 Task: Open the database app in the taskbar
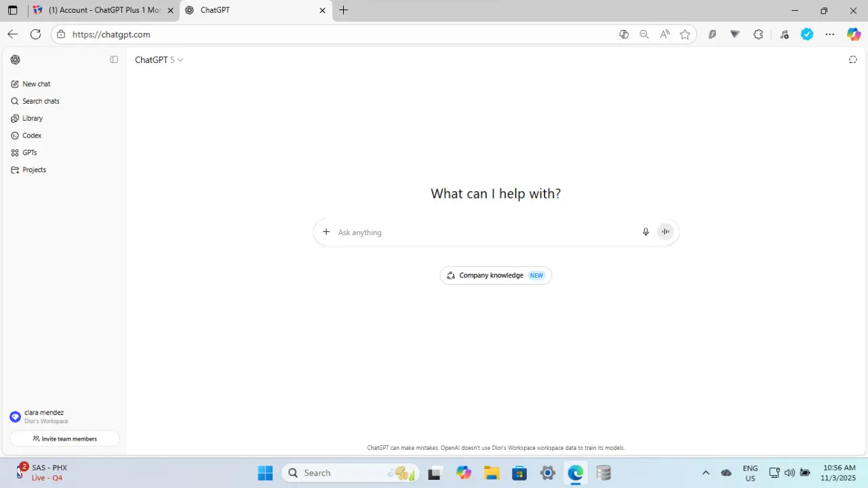coord(604,472)
